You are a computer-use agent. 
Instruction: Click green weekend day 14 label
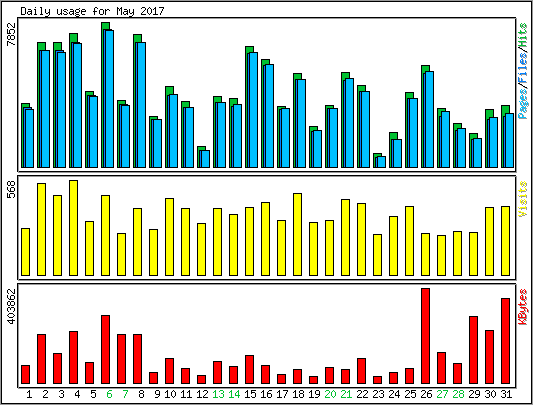coord(234,394)
